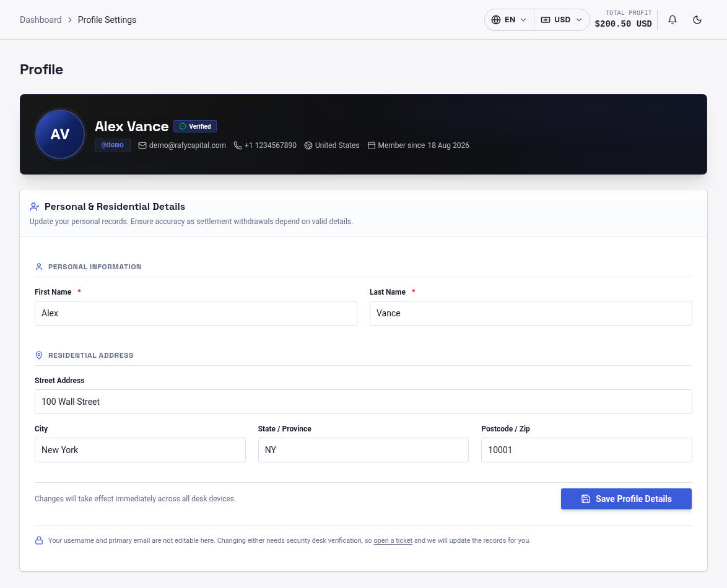Click the padlock icon in footer note
Viewport: 727px width, 588px height.
(x=39, y=541)
